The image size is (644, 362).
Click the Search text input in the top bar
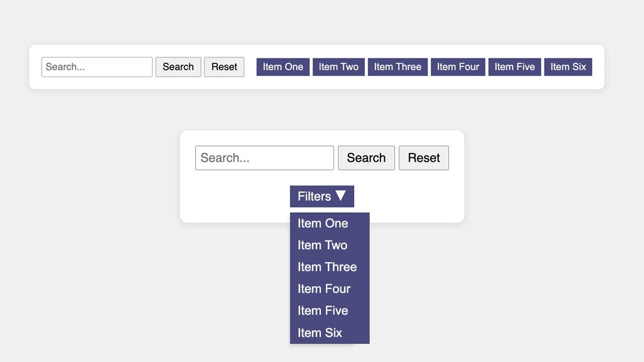pyautogui.click(x=97, y=66)
